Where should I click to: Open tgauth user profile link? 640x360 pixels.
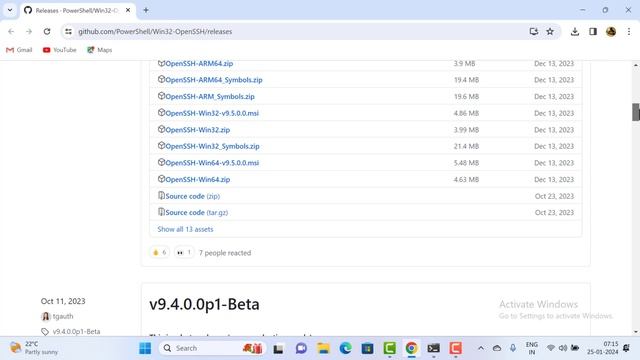[63, 316]
